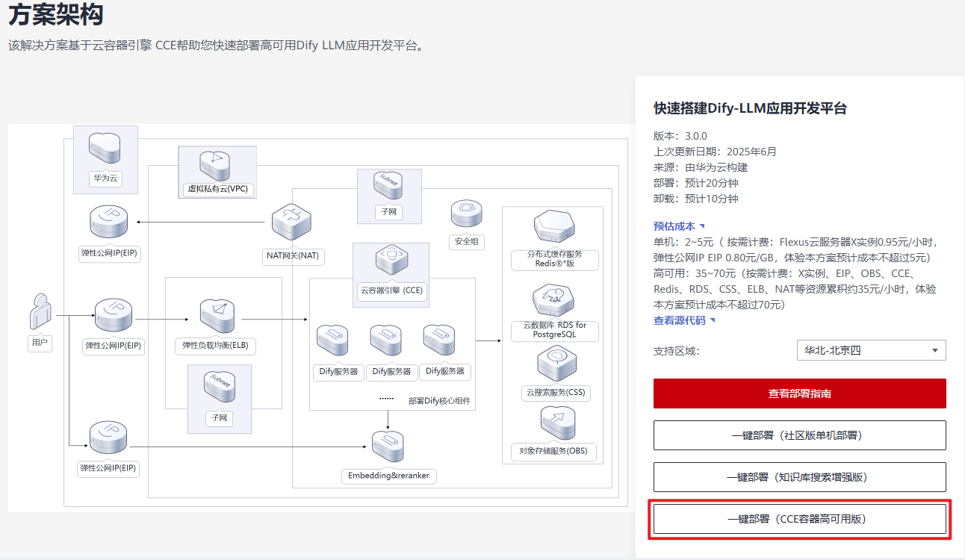The image size is (965, 560).
Task: Select the NAT网关(NAT) icon
Action: [x=292, y=222]
